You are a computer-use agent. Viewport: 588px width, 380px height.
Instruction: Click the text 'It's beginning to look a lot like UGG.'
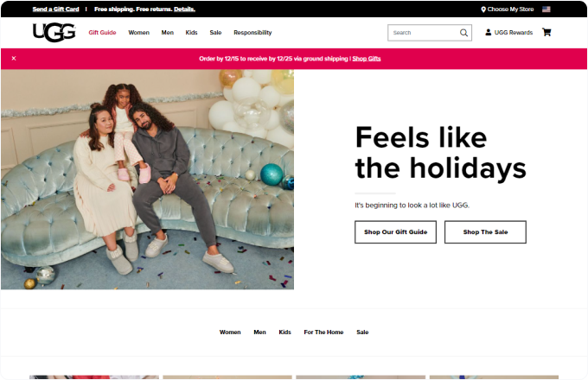click(412, 206)
